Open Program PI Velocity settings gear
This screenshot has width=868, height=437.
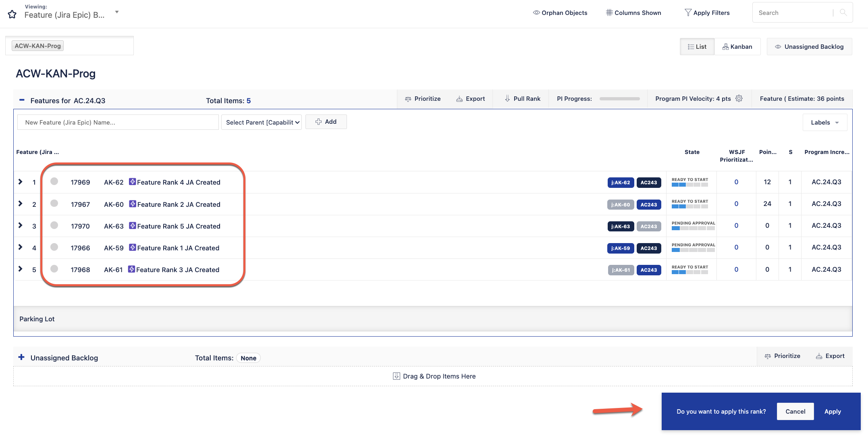[x=739, y=98]
